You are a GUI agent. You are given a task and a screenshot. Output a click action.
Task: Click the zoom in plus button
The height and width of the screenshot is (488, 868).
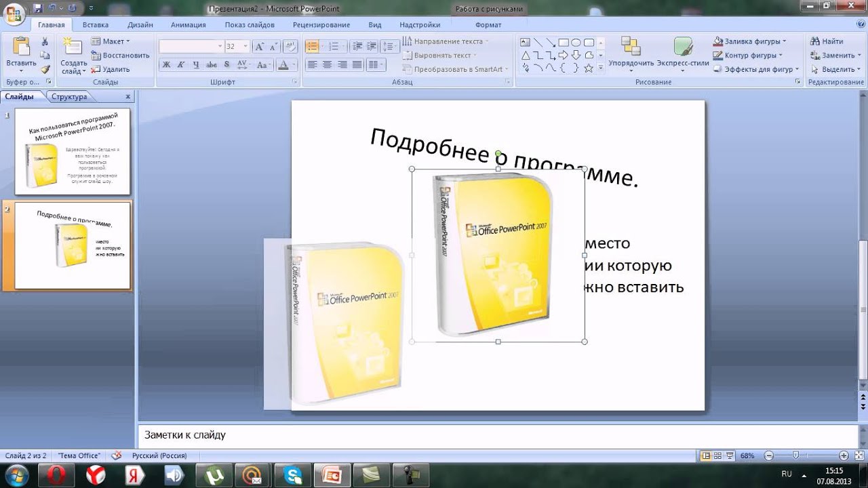[844, 455]
